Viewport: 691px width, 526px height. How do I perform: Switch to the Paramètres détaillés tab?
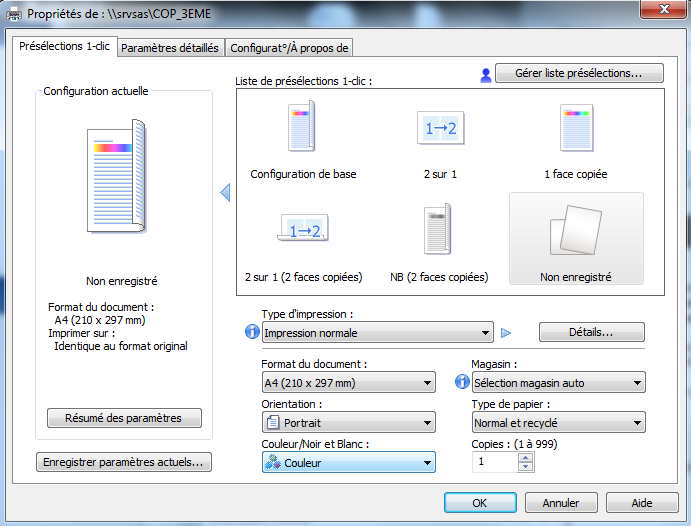click(171, 48)
